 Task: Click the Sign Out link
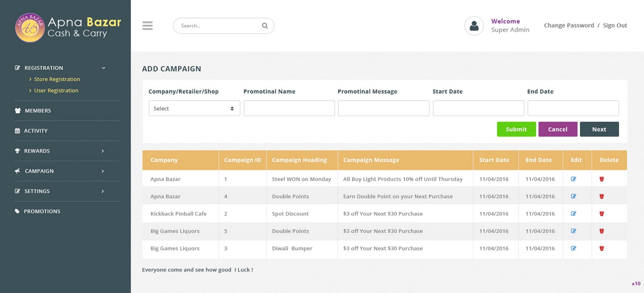coord(615,25)
